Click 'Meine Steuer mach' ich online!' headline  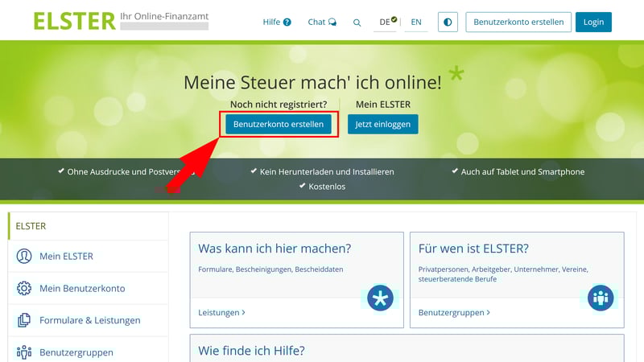click(x=312, y=83)
